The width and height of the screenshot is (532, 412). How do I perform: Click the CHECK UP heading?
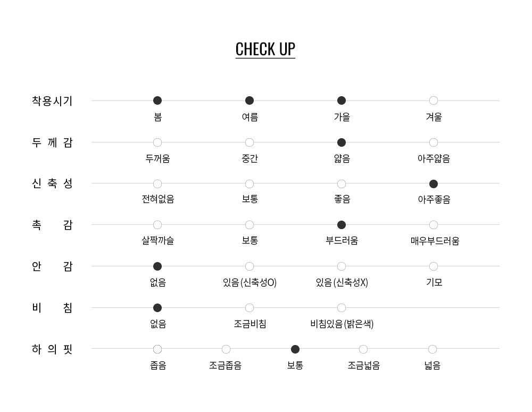265,49
